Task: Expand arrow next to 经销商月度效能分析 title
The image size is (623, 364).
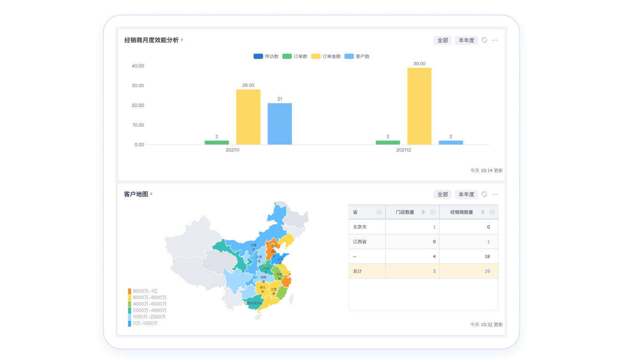Action: (182, 40)
